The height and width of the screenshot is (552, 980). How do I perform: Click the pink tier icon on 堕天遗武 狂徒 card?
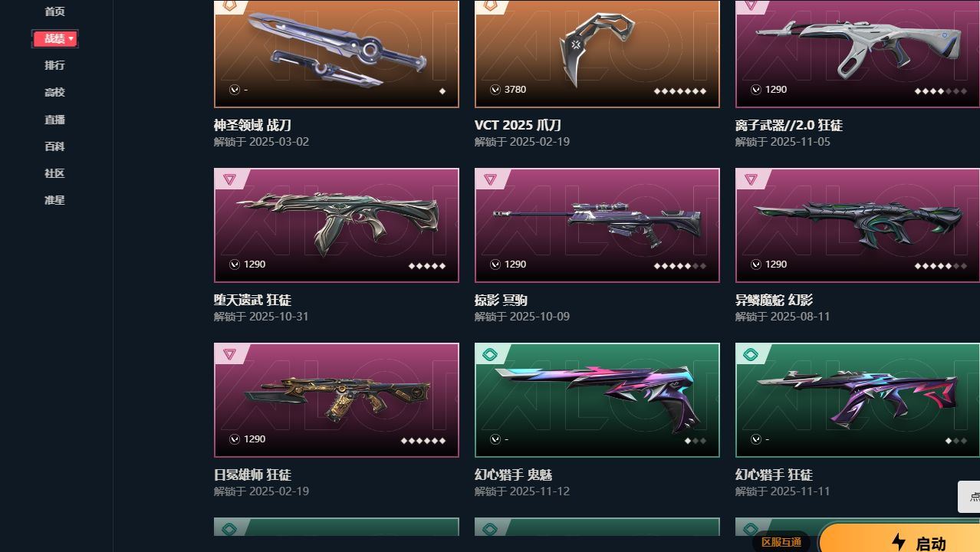229,179
